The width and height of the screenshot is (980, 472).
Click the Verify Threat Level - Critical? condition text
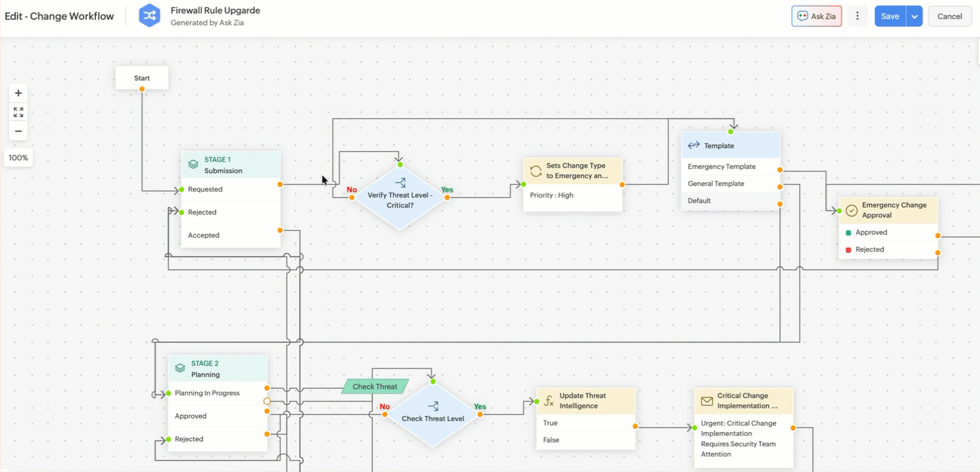400,201
